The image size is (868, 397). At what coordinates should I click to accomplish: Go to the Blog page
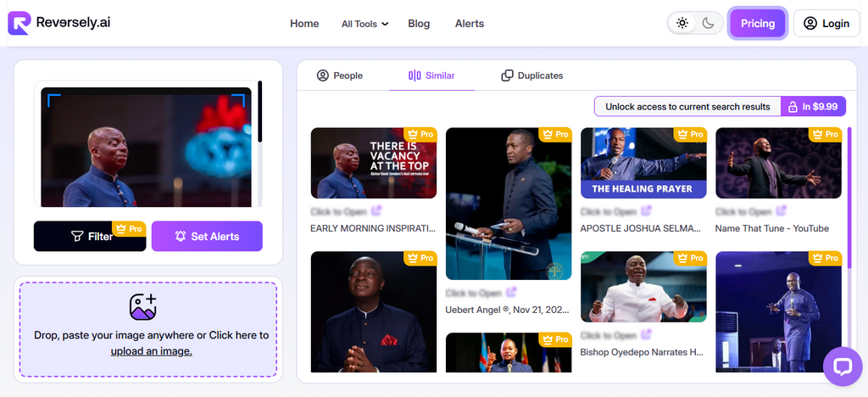419,24
